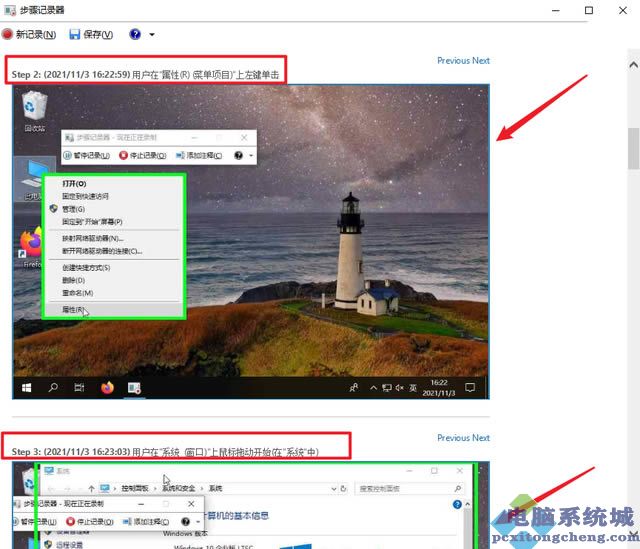This screenshot has width=640, height=549.
Task: Open the address bar dropdown in Step 3 系统 window
Action: (333, 489)
